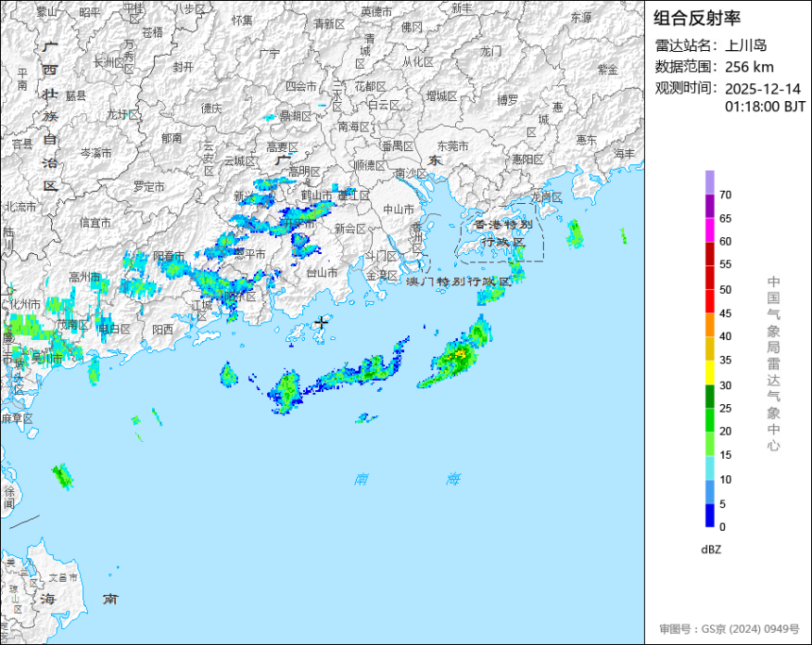
Task: Click the radar station cross marker at 上川岛
Action: tap(322, 322)
